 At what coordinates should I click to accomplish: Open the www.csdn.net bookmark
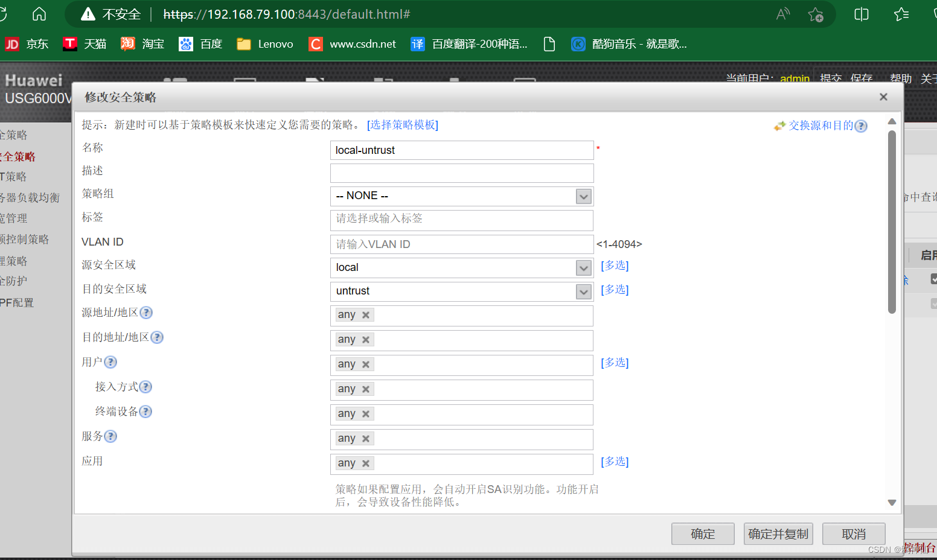pos(353,44)
